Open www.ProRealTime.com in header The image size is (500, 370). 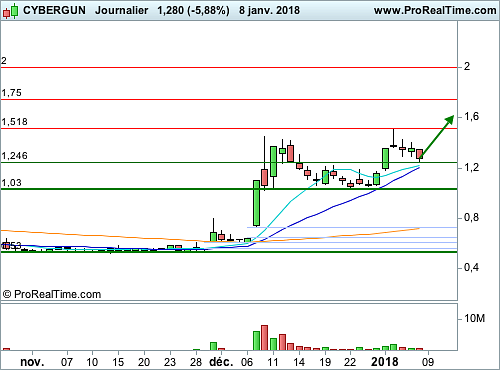(435, 10)
